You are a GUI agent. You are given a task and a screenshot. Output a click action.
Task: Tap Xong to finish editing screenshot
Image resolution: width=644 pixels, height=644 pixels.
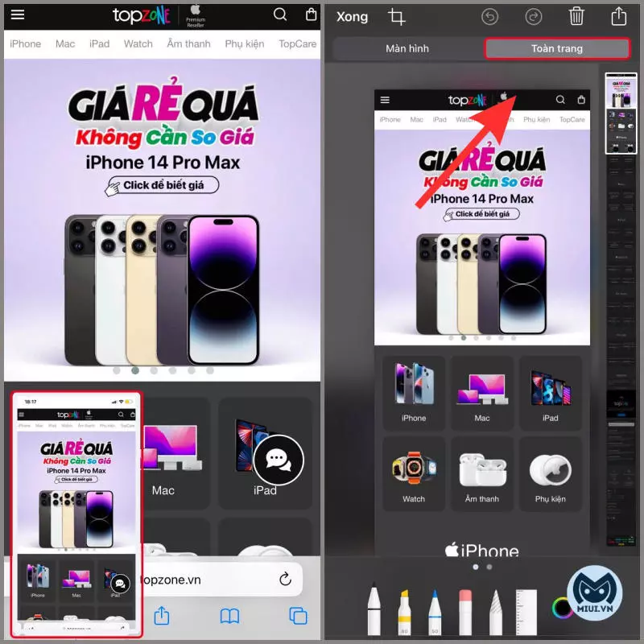[352, 17]
